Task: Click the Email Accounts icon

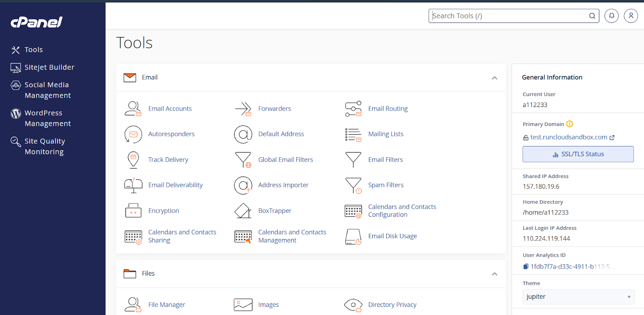Action: [x=133, y=109]
